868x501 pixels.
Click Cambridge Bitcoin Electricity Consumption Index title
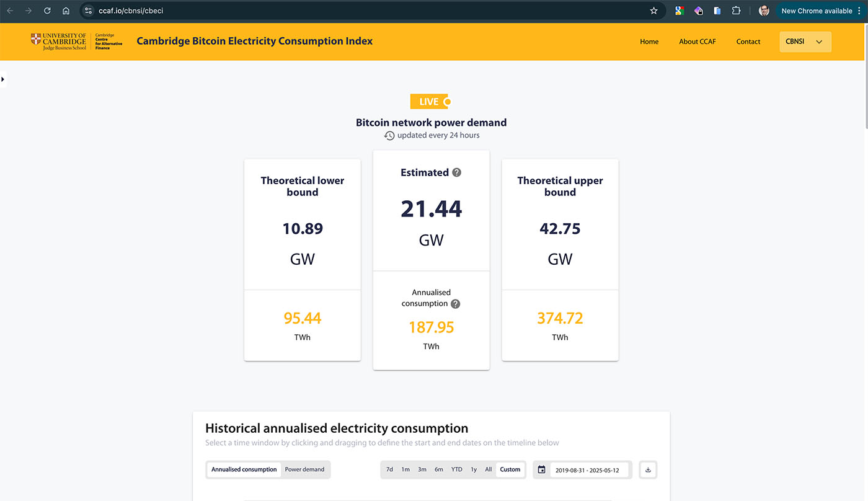coord(255,42)
